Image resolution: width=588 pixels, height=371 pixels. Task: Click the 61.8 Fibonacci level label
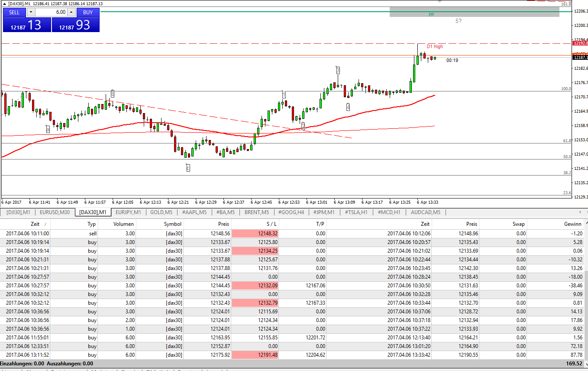(567, 141)
